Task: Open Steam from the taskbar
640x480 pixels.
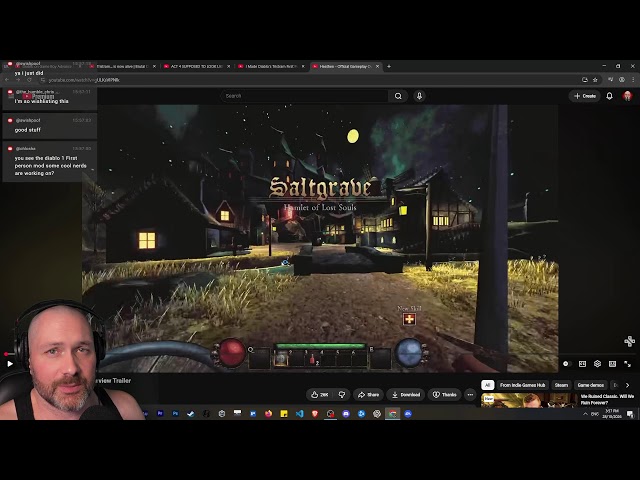Action: pyautogui.click(x=191, y=413)
